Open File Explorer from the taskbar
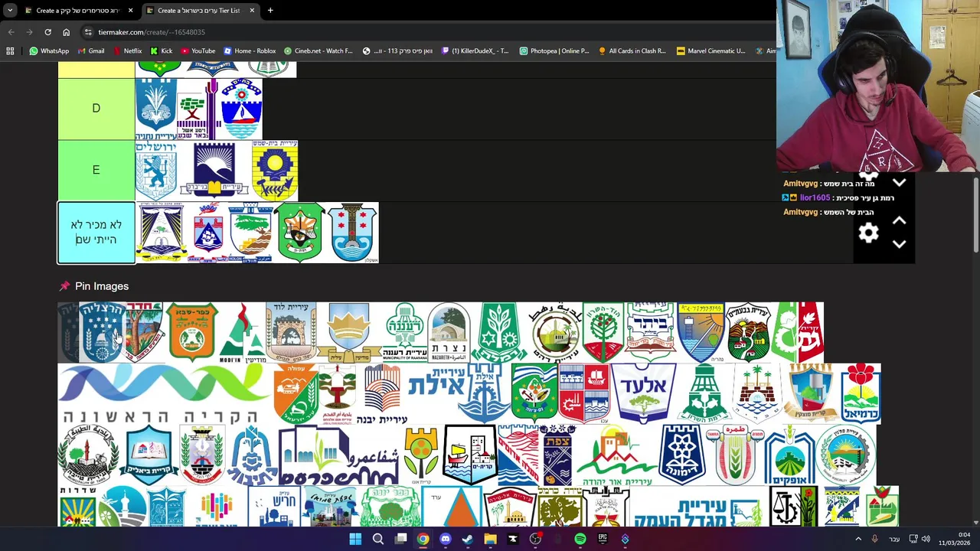 (490, 540)
